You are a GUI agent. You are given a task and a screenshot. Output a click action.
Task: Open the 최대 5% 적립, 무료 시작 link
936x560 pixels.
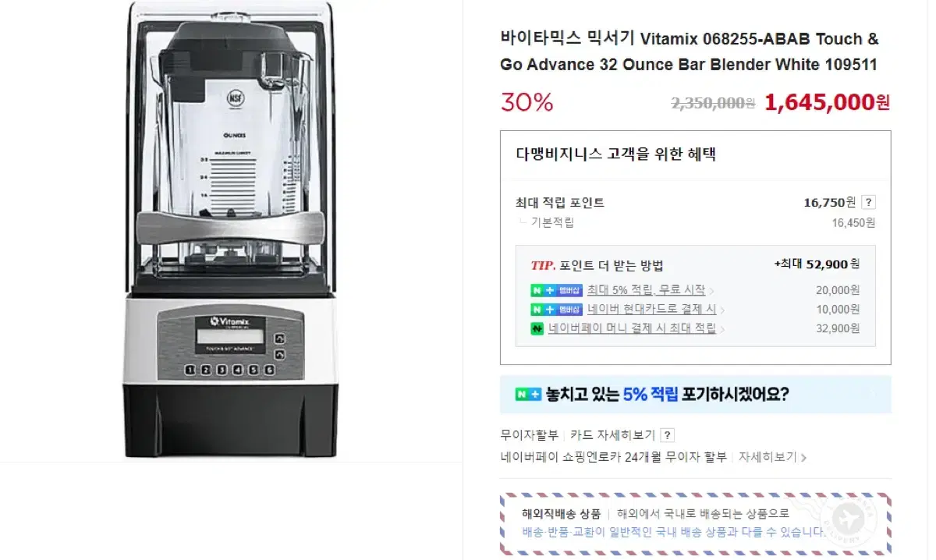pyautogui.click(x=646, y=290)
